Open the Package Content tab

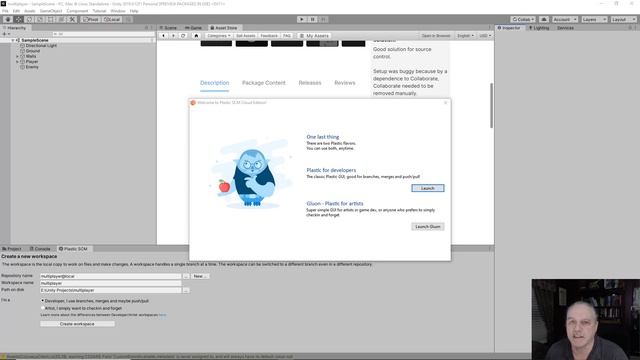click(x=264, y=83)
